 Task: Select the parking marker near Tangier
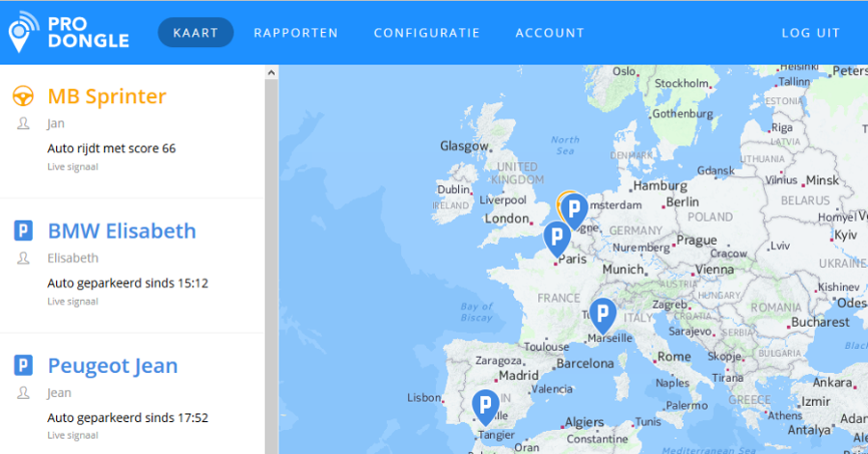pyautogui.click(x=486, y=405)
